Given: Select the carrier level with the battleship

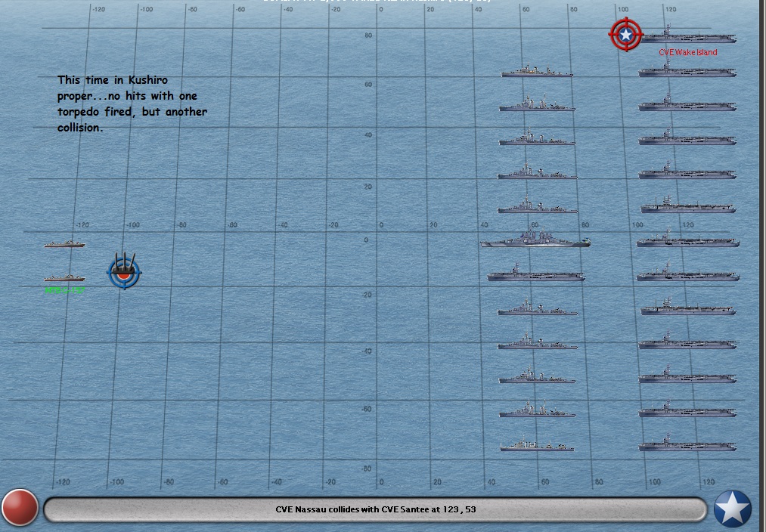Looking at the screenshot, I should coord(688,239).
